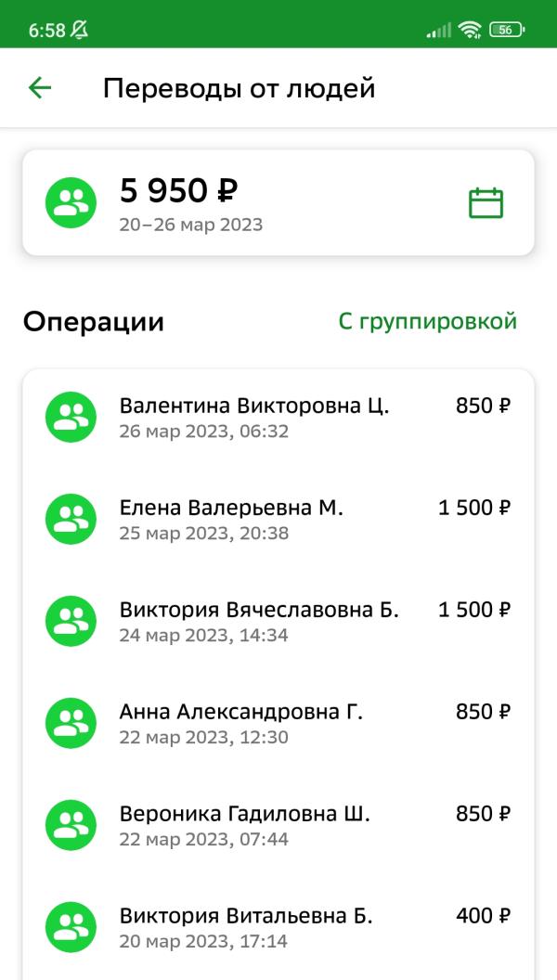
Task: Open the 400 ₽ transfer from 20 мар
Action: coord(278,927)
